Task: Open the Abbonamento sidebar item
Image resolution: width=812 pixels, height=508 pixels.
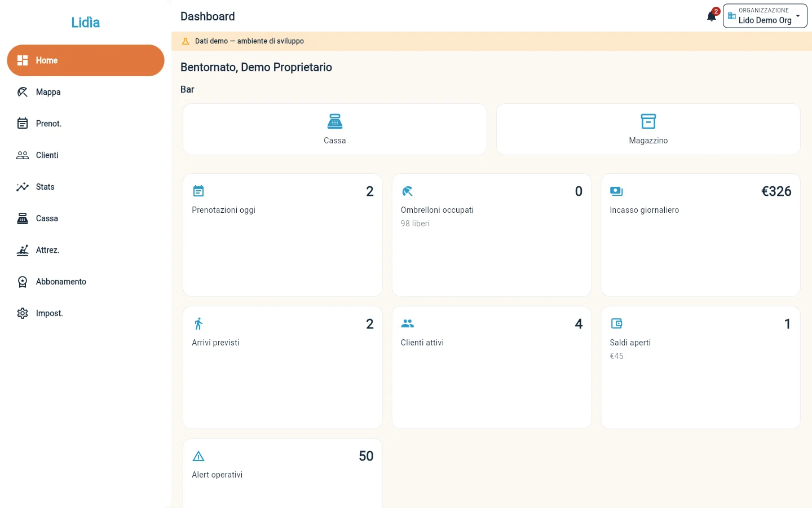Action: (86, 282)
